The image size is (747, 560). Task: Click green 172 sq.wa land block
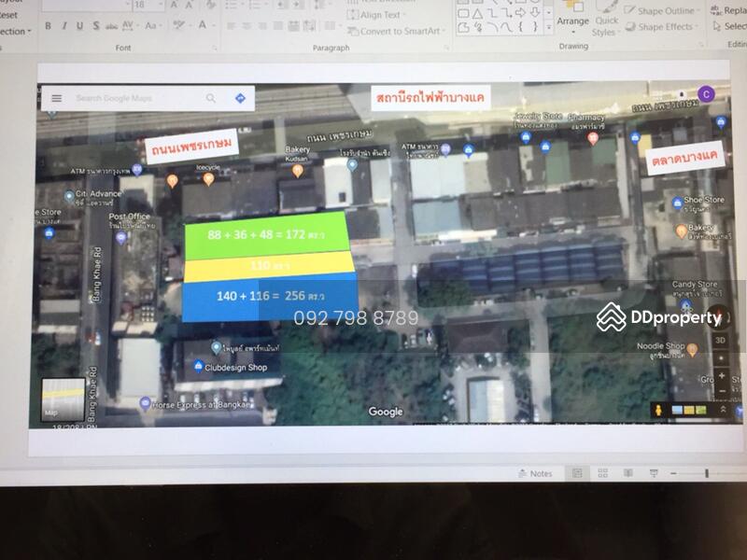coord(267,236)
